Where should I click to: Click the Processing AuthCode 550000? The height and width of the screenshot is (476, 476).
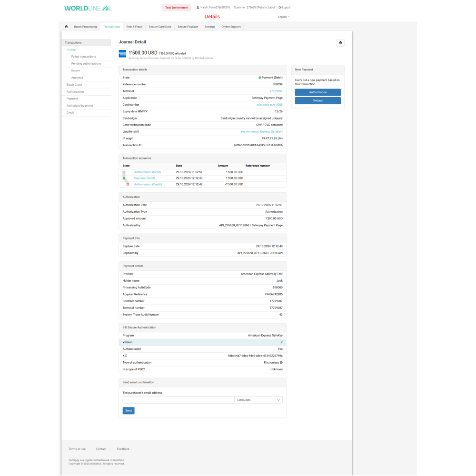[278, 288]
